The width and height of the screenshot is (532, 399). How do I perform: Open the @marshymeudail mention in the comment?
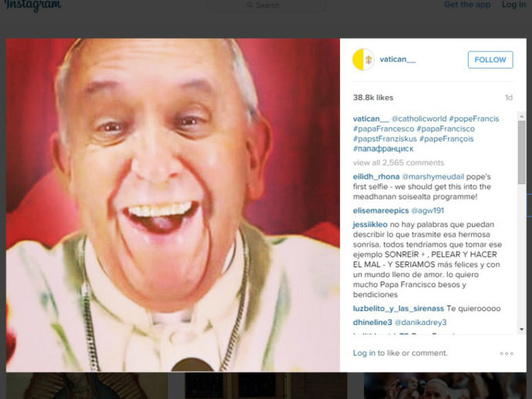[432, 176]
